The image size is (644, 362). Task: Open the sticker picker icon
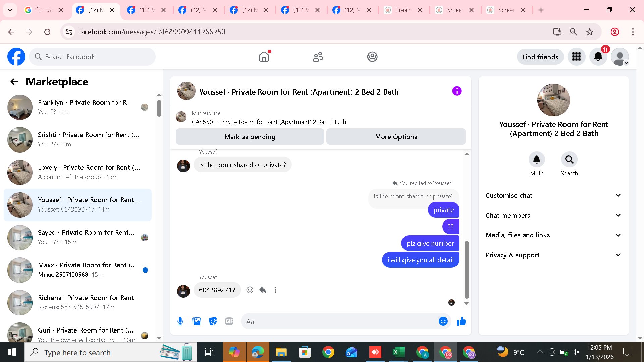[213, 321]
